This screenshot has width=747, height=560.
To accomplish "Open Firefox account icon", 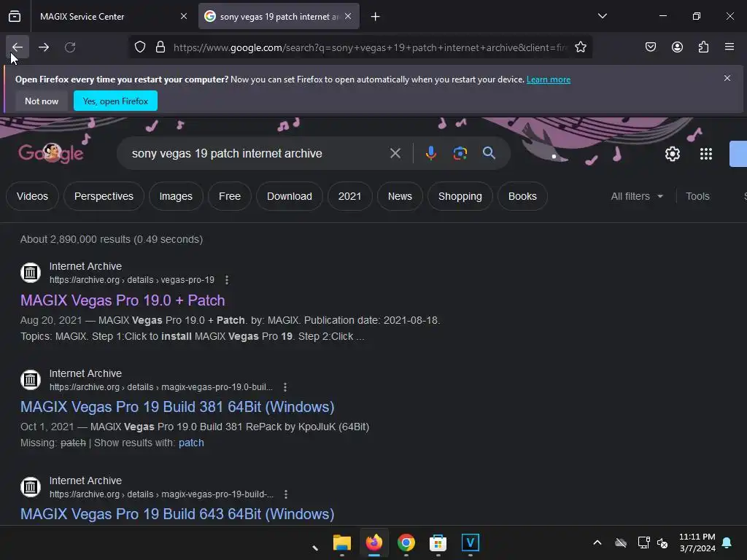I will coord(677,47).
